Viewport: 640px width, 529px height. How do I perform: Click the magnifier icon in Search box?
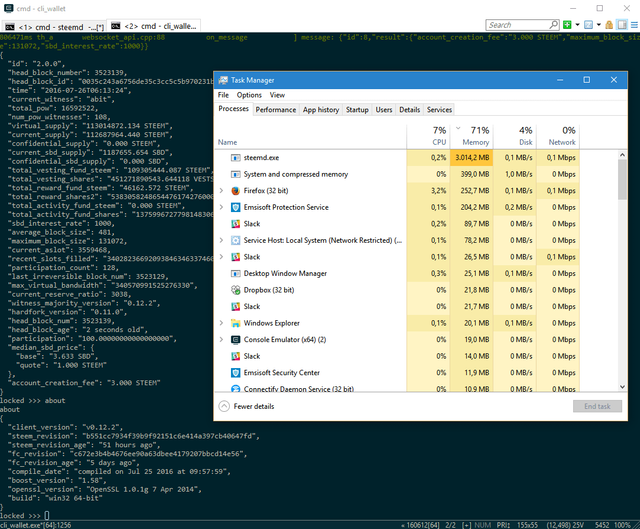click(x=553, y=24)
